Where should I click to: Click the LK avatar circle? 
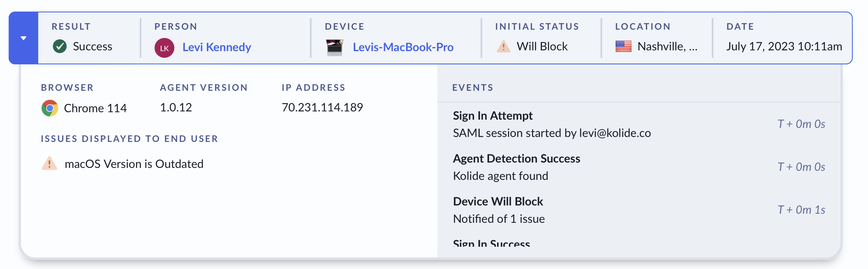(x=164, y=48)
